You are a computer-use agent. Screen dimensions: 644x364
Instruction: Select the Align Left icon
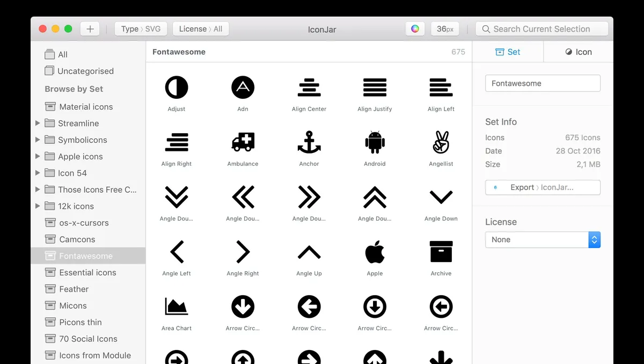point(441,87)
